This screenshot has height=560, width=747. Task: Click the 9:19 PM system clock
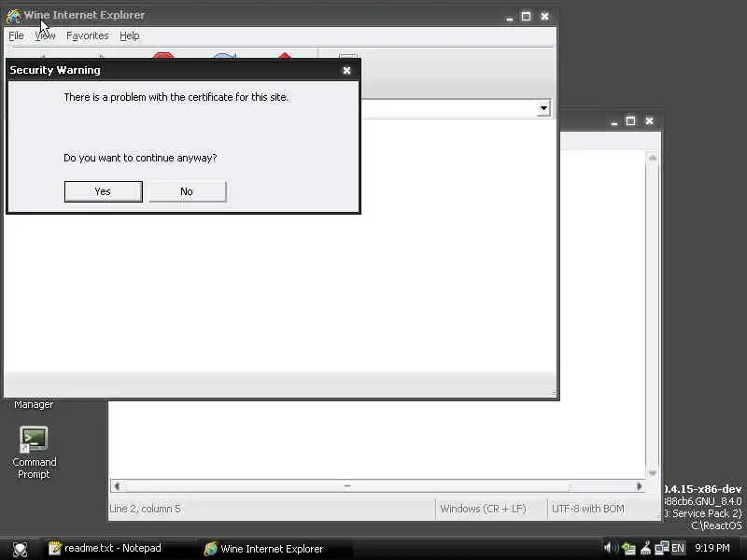point(712,549)
